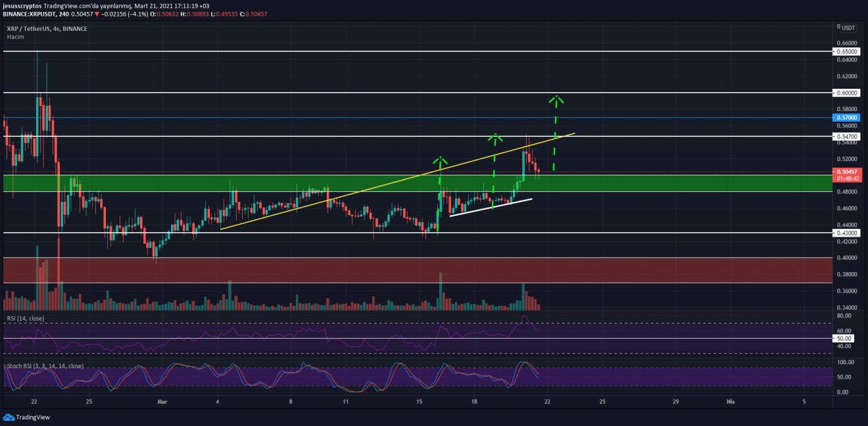This screenshot has height=426, width=868.
Task: Click the 0.40000 price axis value
Action: click(x=848, y=258)
